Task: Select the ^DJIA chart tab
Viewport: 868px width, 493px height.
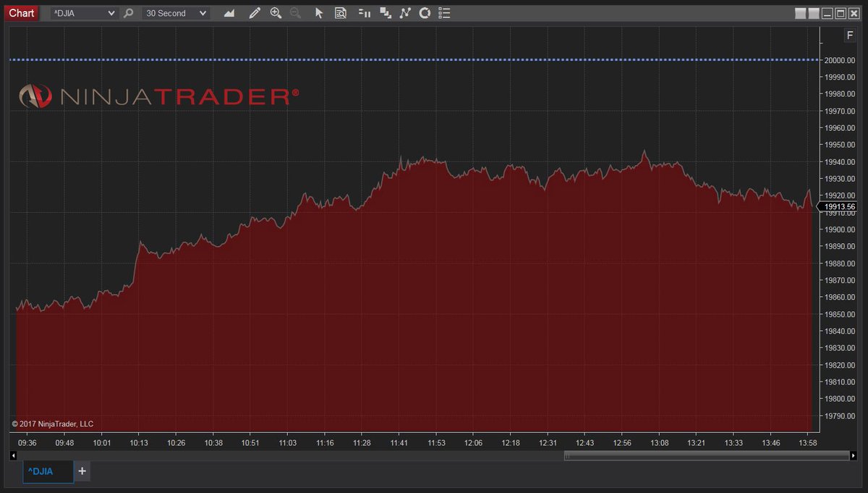Action: pyautogui.click(x=48, y=471)
